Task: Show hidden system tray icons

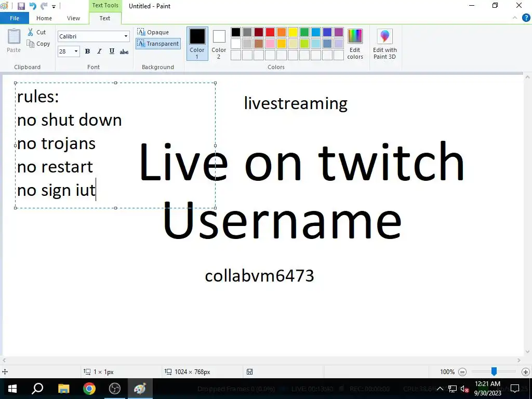Action: coord(440,389)
